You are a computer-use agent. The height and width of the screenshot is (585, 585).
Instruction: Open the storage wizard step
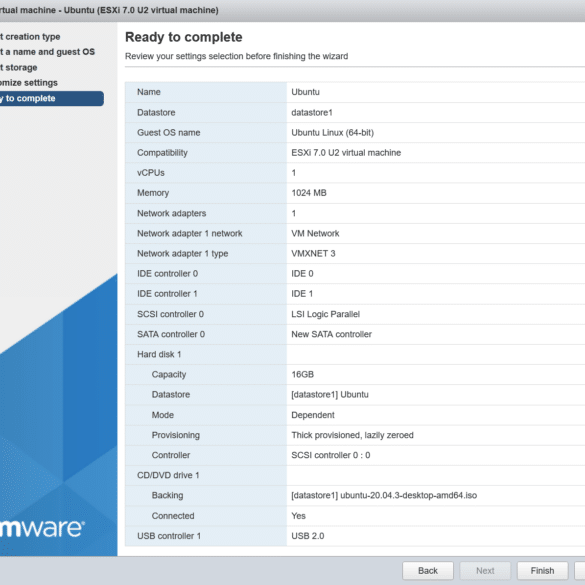(19, 68)
